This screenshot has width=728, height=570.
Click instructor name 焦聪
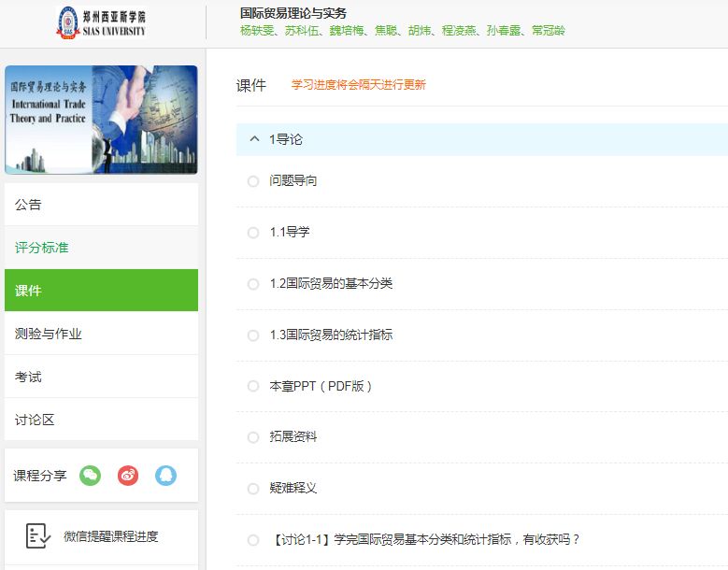pyautogui.click(x=386, y=31)
